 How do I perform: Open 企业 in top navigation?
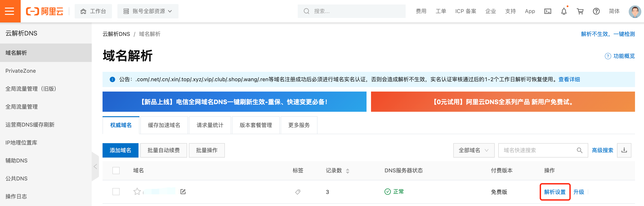coord(490,11)
